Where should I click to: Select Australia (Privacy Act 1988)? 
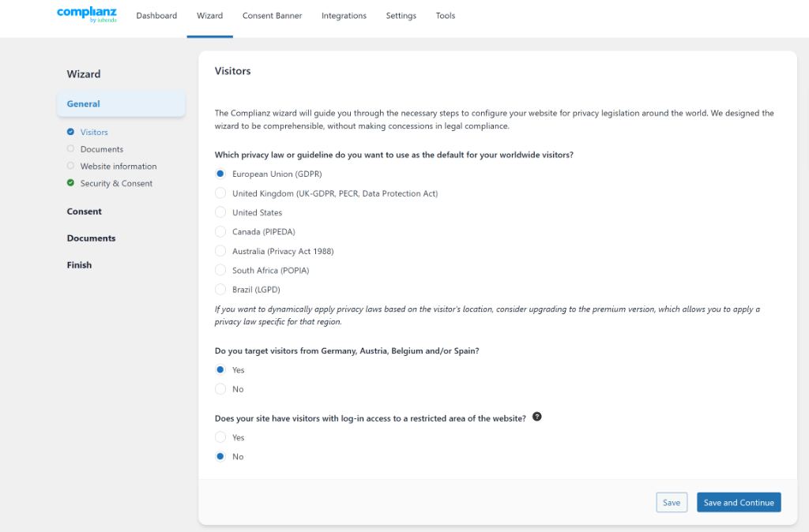[x=220, y=250]
